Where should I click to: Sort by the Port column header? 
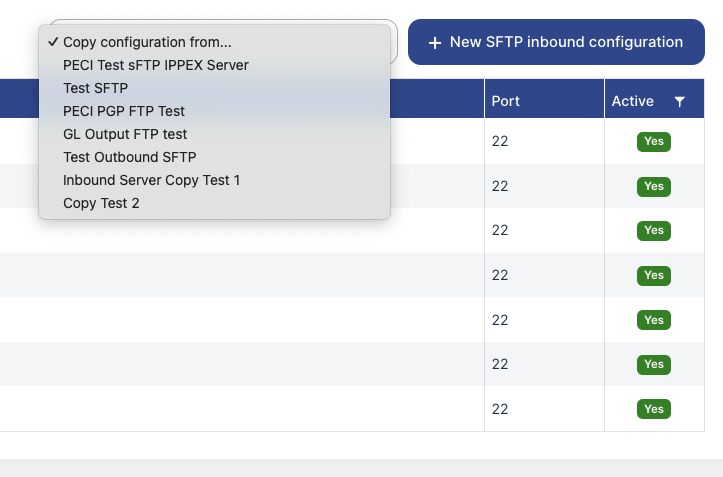[505, 101]
